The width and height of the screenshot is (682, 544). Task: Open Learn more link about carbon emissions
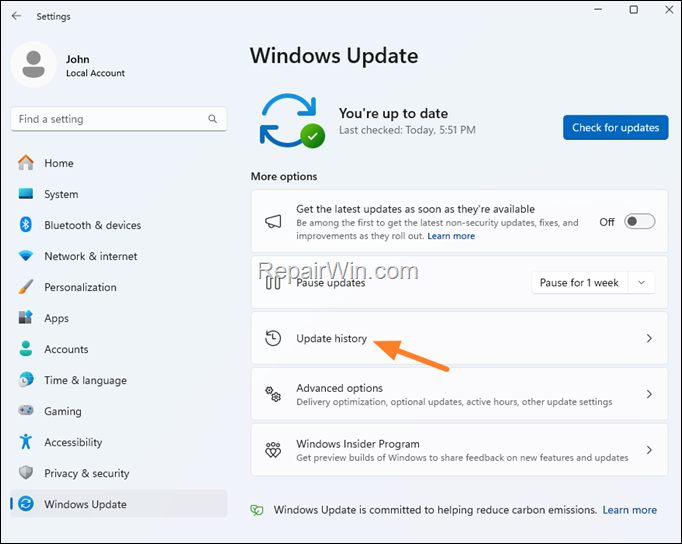click(629, 510)
